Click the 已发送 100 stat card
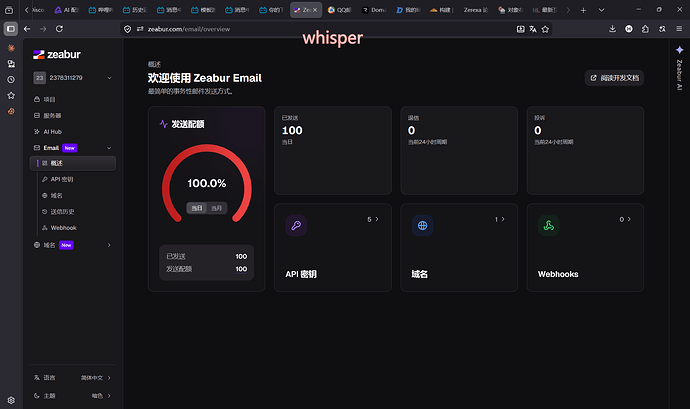 [x=333, y=150]
